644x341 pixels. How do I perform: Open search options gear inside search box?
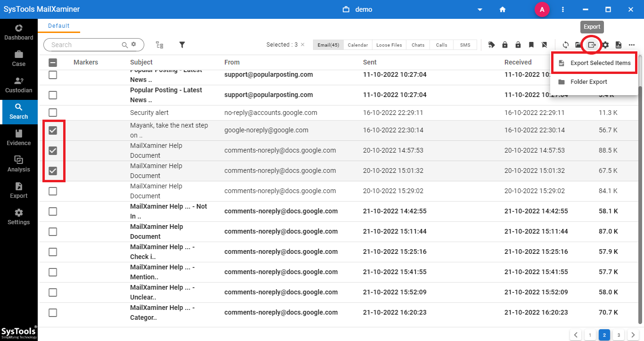point(134,44)
